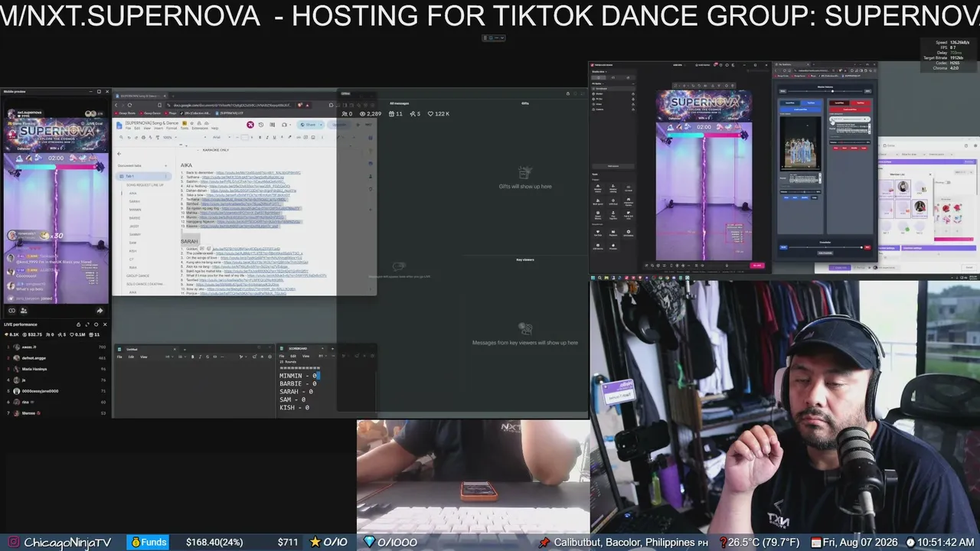This screenshot has height=551, width=980.
Task: Click 'defnot.angge' in LIVE performance ranking
Action: point(34,358)
